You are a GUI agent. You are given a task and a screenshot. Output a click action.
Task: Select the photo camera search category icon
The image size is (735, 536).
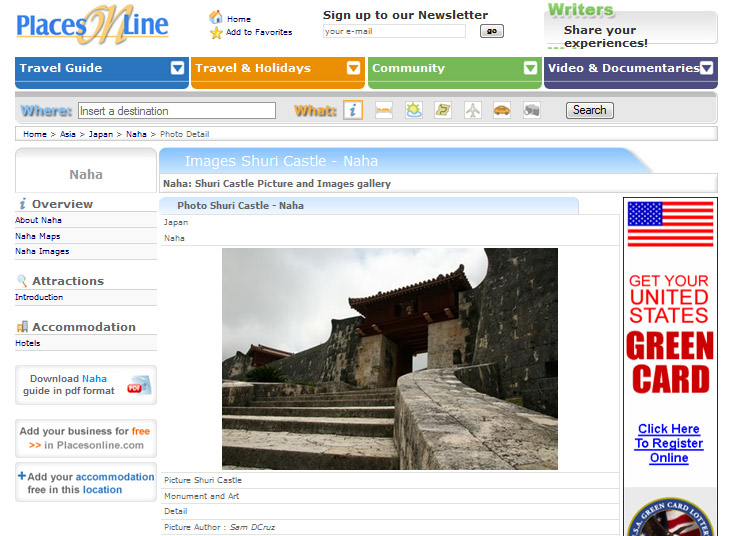point(532,111)
